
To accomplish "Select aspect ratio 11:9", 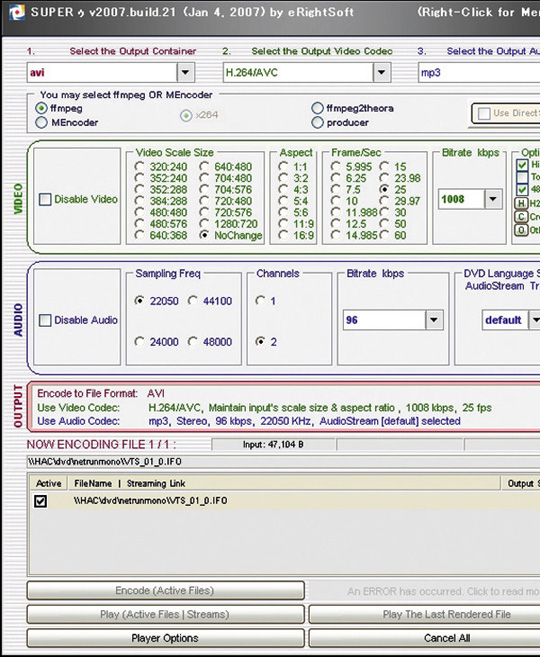I will (x=283, y=224).
